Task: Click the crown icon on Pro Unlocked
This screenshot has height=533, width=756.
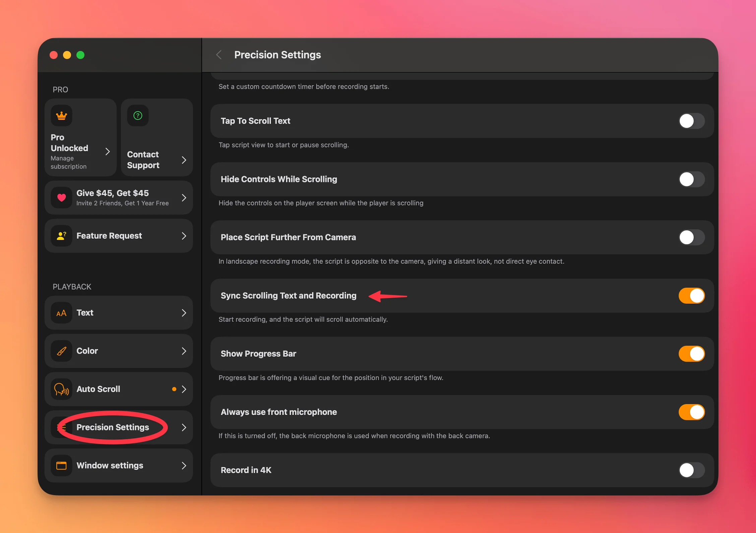Action: (x=61, y=115)
